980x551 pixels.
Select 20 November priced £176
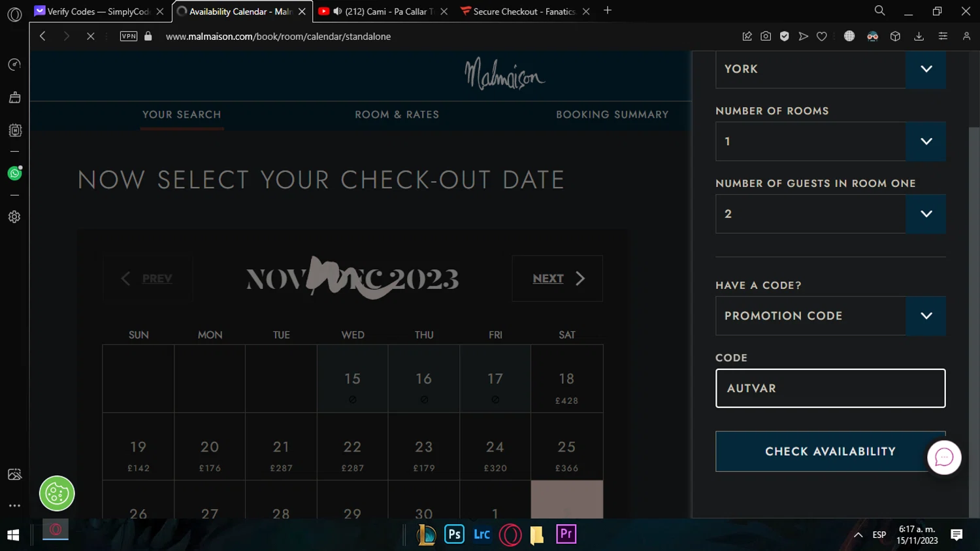click(x=210, y=446)
